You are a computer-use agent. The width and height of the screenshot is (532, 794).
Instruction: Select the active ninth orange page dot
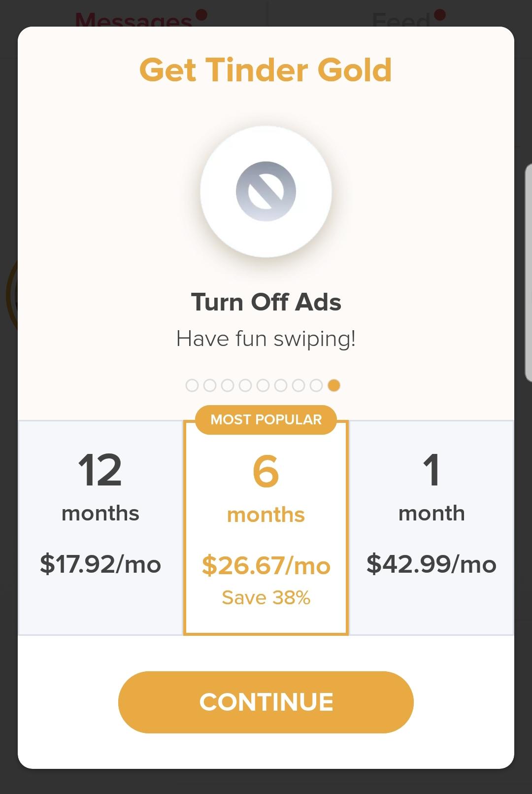[334, 385]
